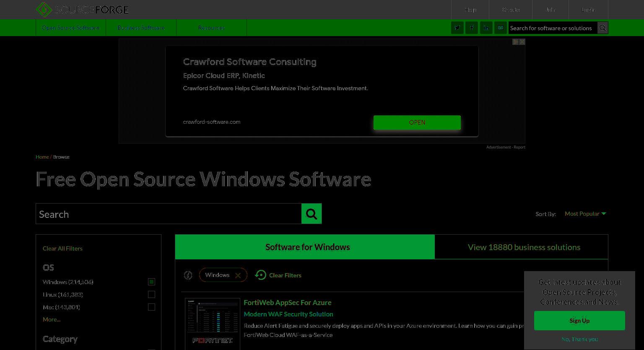Check the Linux OS filter checkbox
The height and width of the screenshot is (350, 644).
pos(151,294)
